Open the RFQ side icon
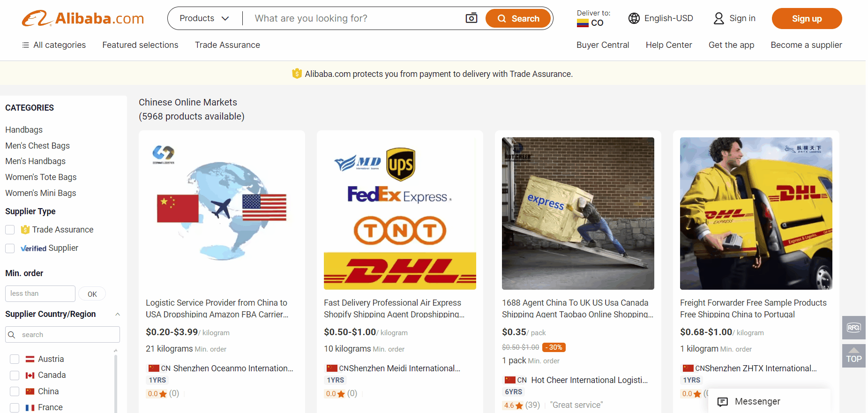 853,327
